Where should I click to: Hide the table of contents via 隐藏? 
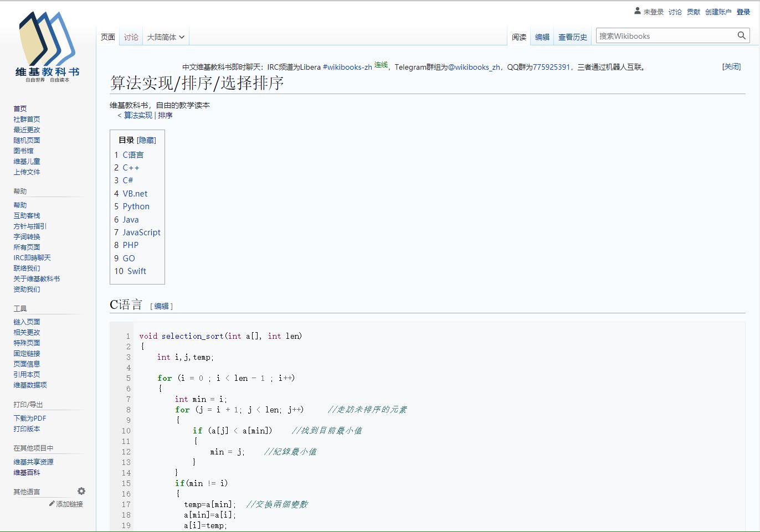point(146,140)
